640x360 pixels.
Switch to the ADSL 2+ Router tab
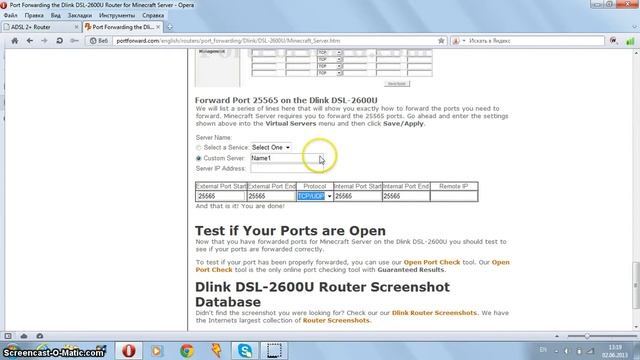(x=41, y=27)
